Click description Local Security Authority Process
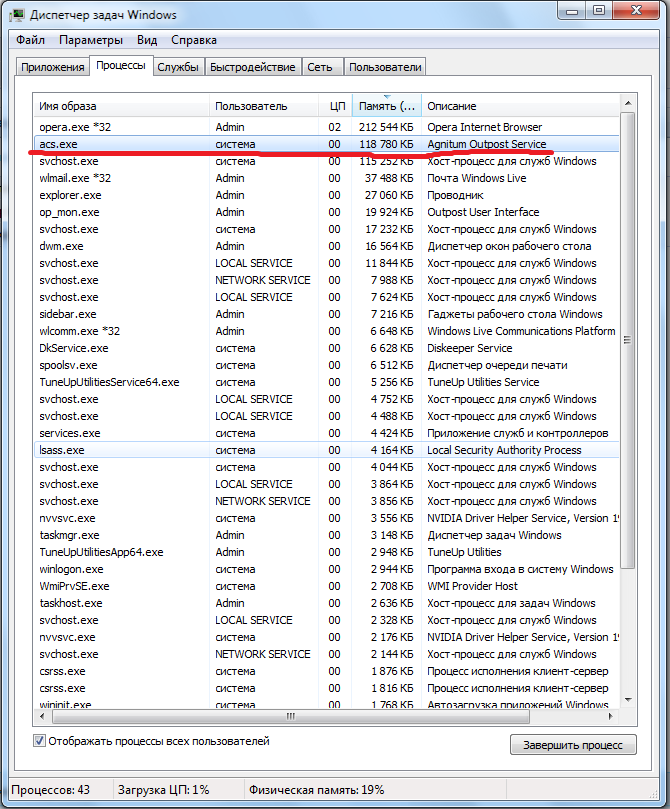The height and width of the screenshot is (809, 670). (504, 450)
